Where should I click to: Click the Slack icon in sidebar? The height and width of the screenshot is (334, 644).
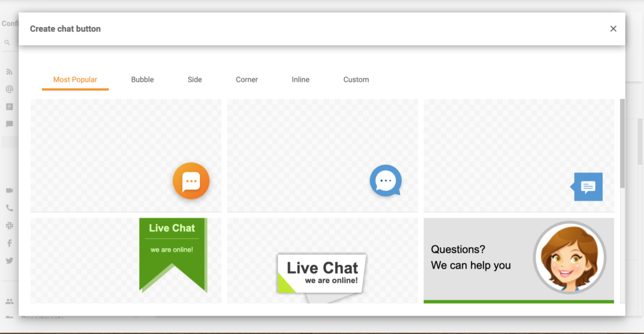point(9,226)
